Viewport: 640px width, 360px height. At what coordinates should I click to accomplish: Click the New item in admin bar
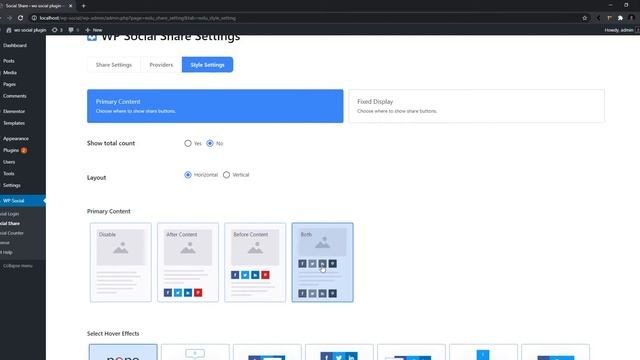click(93, 30)
